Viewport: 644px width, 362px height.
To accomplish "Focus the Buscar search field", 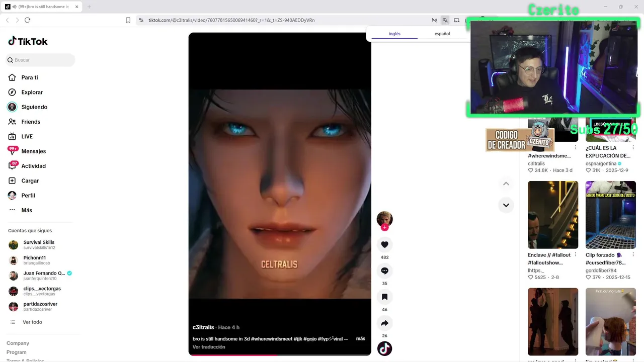I will coord(41,60).
